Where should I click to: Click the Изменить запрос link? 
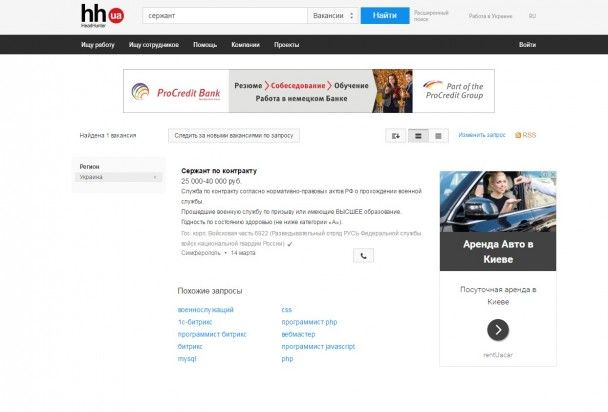481,135
